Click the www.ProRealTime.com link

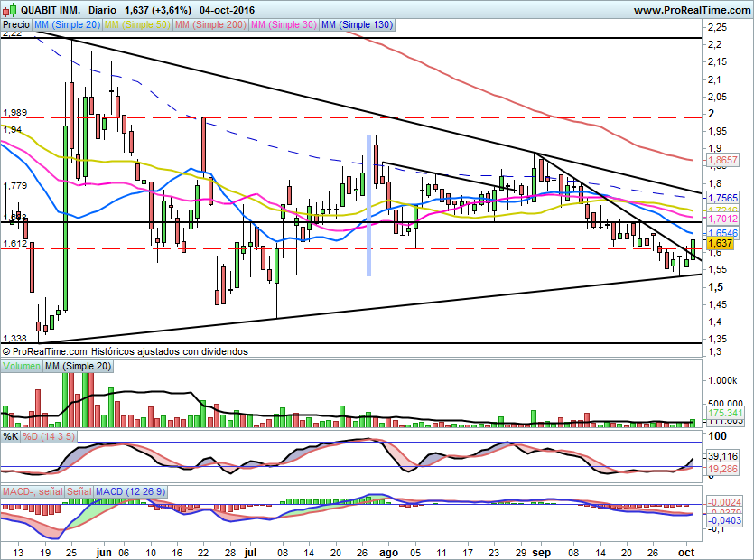point(691,9)
